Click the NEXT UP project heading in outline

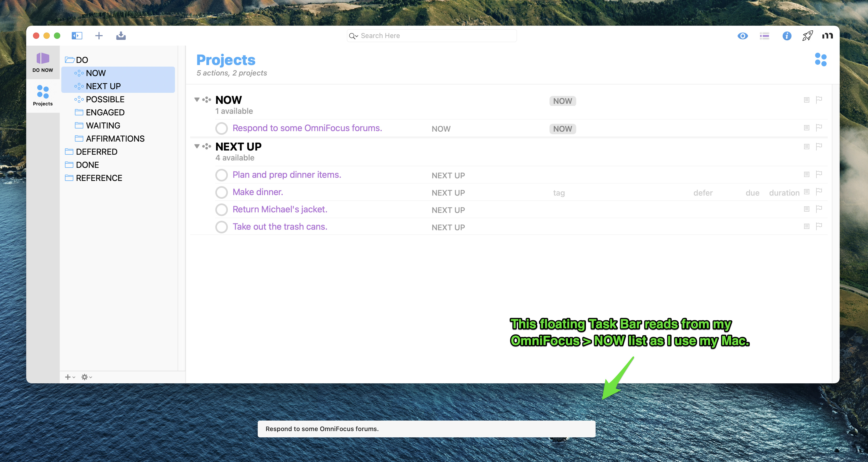(x=239, y=147)
